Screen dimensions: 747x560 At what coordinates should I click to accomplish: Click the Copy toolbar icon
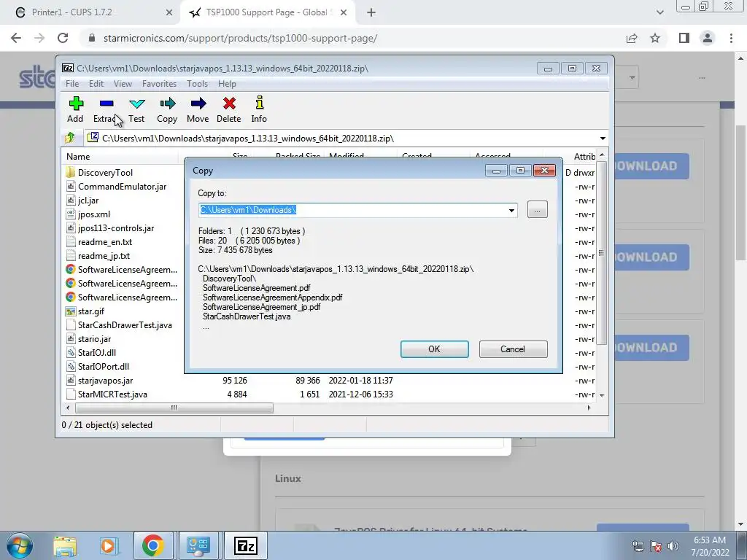[x=167, y=104]
